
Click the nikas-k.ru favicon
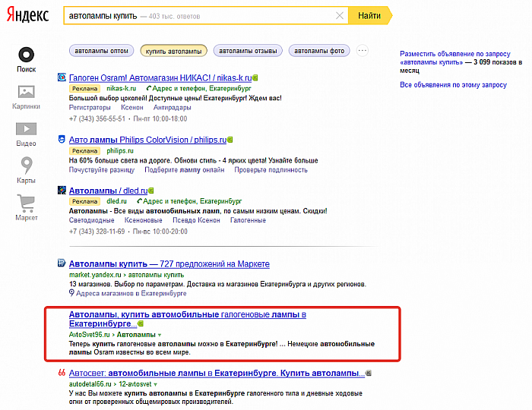coord(62,77)
